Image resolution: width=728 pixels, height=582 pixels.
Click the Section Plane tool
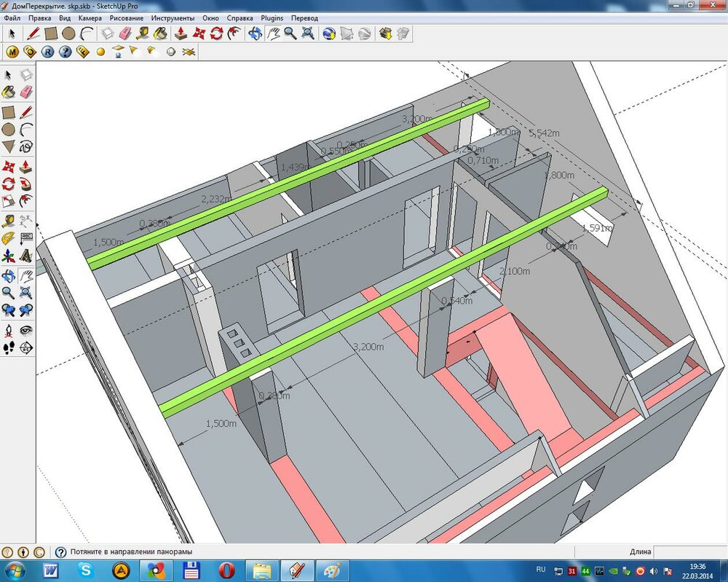(26, 348)
